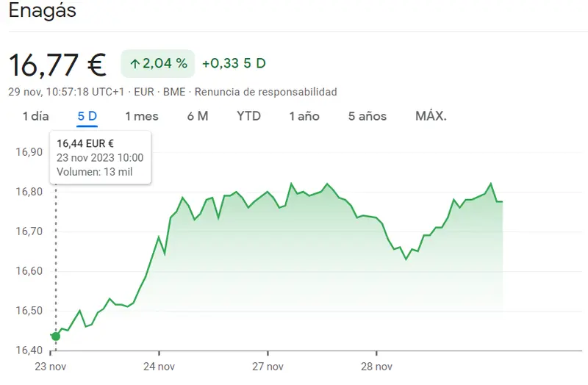Screen dimensions: 588x385
Task: Click the "28 nov" date axis label
Action: [376, 365]
